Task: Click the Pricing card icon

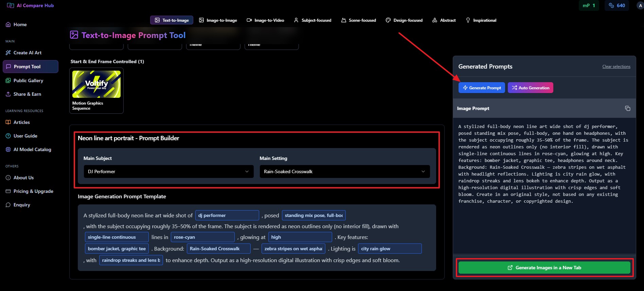Action: (8, 191)
